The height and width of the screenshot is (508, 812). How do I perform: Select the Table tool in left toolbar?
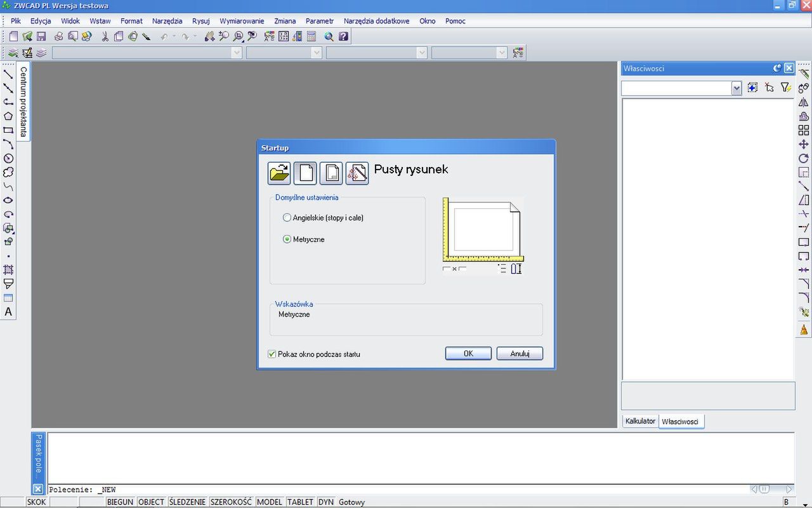coord(8,298)
